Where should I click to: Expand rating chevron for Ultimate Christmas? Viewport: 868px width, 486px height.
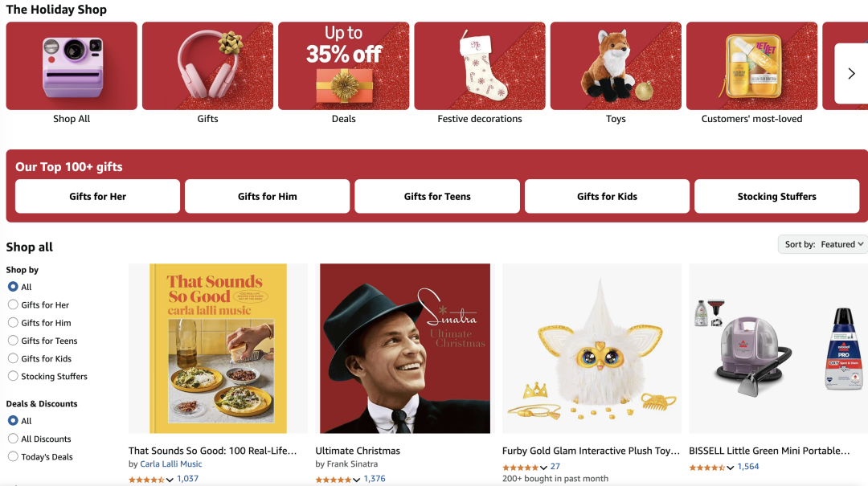[x=357, y=480]
